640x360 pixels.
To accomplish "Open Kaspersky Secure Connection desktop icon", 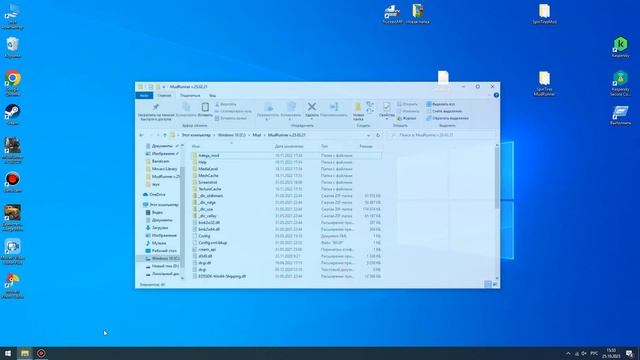I will 620,83.
